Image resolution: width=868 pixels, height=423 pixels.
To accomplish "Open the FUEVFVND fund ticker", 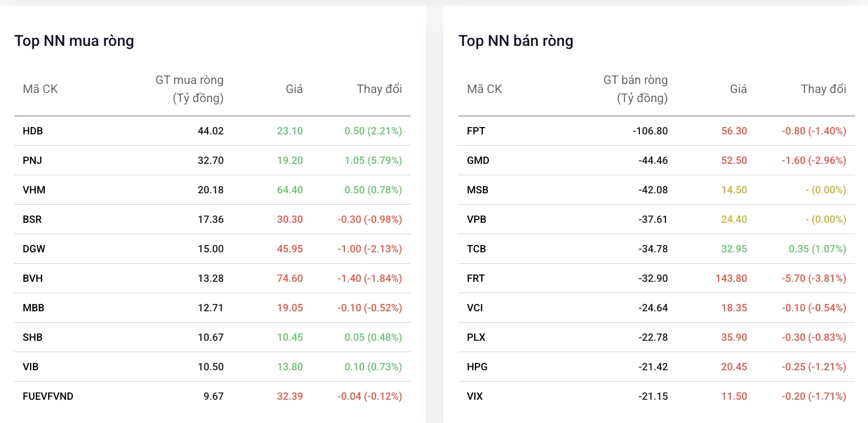I will 48,396.
